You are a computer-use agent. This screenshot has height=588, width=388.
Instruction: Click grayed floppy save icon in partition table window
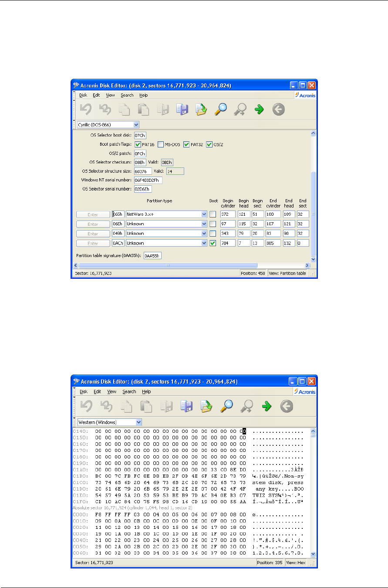pyautogui.click(x=163, y=110)
